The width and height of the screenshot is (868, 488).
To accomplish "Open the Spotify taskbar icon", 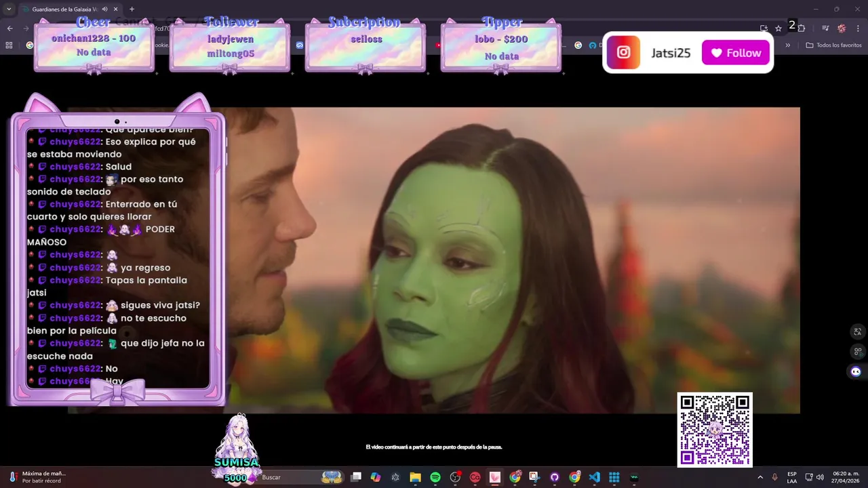I will click(x=435, y=477).
